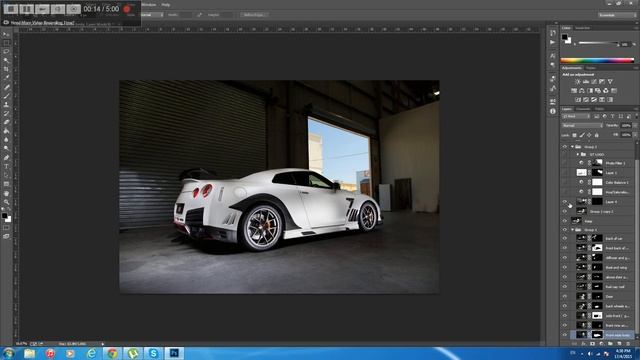Open the History panel icon
Viewport: 640px width, 360px height.
[553, 33]
